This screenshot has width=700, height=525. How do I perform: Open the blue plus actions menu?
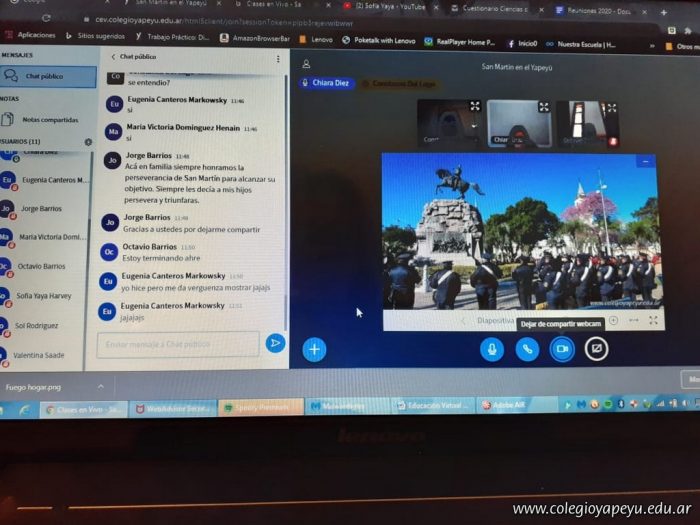(314, 349)
